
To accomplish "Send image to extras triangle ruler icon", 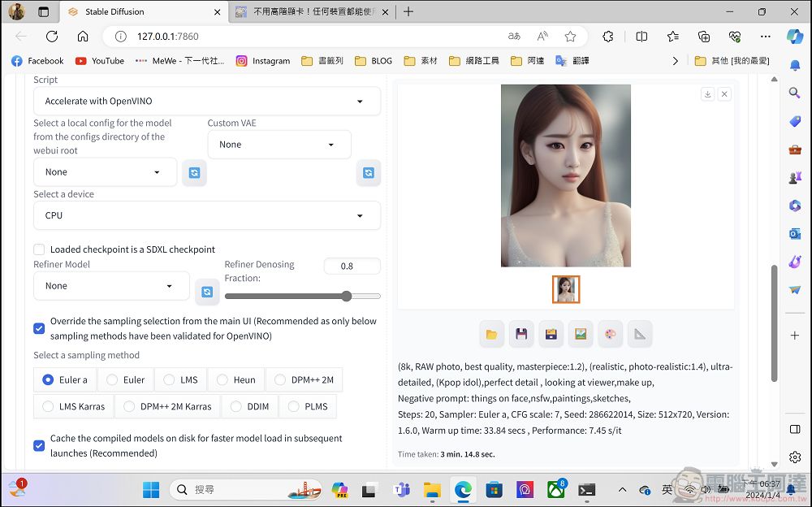I will tap(640, 335).
